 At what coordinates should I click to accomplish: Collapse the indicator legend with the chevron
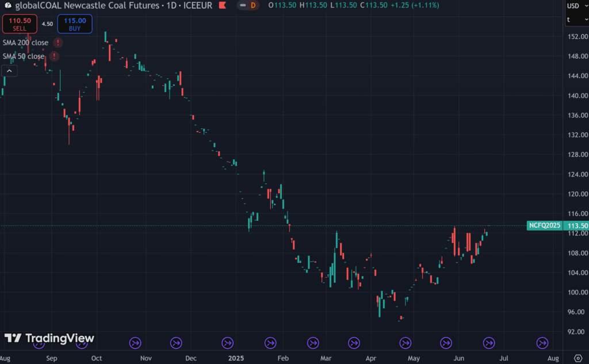9,71
